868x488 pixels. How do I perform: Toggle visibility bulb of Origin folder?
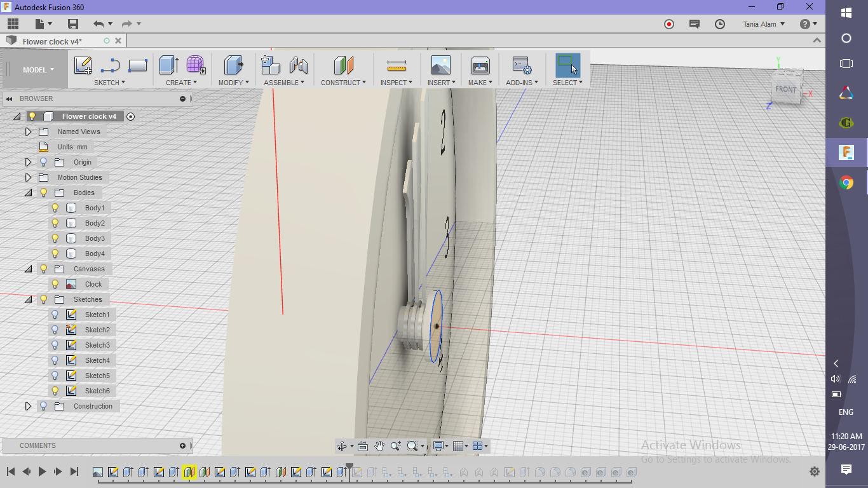click(43, 162)
